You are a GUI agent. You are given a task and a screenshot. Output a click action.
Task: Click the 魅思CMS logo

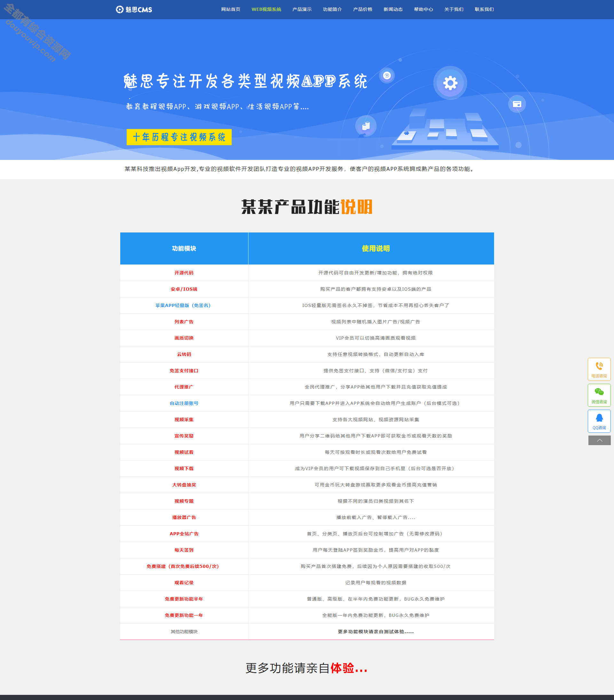(134, 10)
